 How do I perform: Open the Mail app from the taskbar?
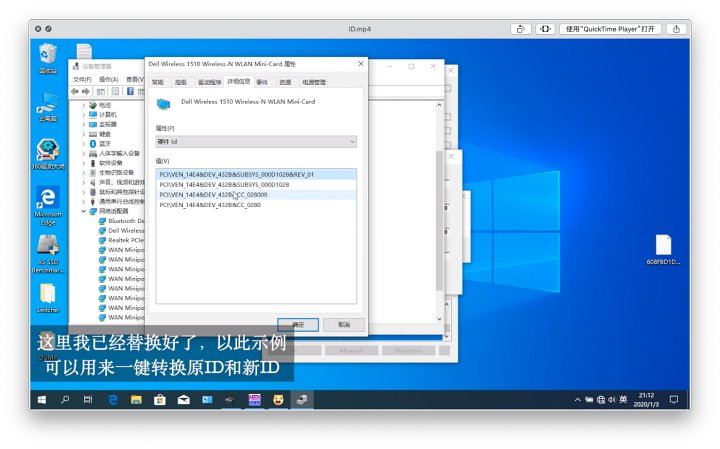coord(183,399)
